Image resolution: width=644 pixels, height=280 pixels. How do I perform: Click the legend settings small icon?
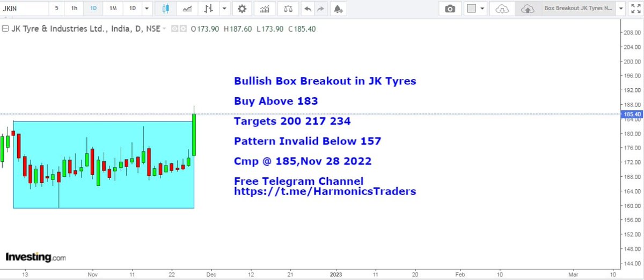[183, 29]
